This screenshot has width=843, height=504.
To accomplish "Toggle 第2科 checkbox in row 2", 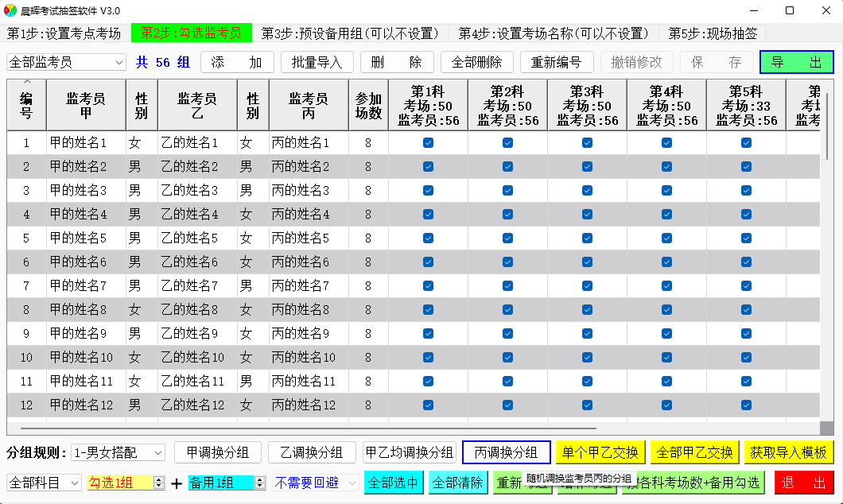I will click(507, 167).
